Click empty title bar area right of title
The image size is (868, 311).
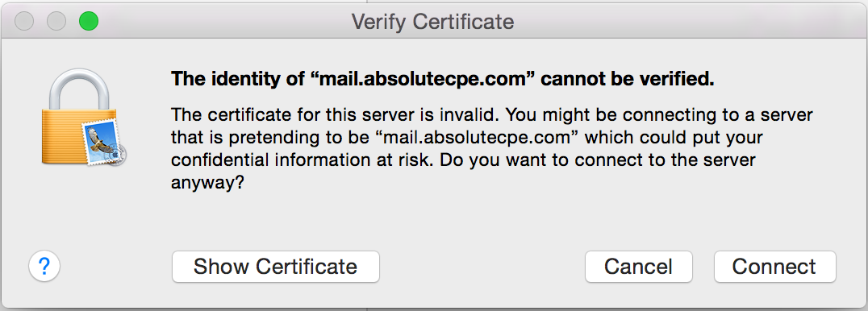(686, 21)
